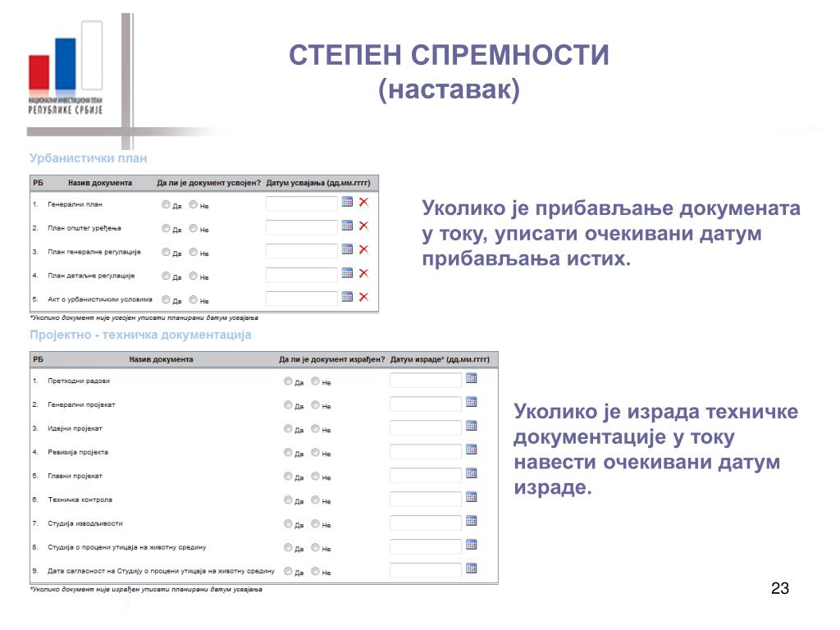Screen dimensions: 840x630
Task: Open calendar picker for Главни пројекат
Action: point(472,473)
